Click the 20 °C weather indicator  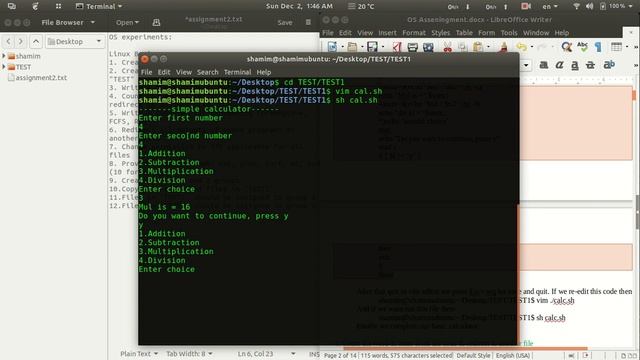[x=361, y=6]
